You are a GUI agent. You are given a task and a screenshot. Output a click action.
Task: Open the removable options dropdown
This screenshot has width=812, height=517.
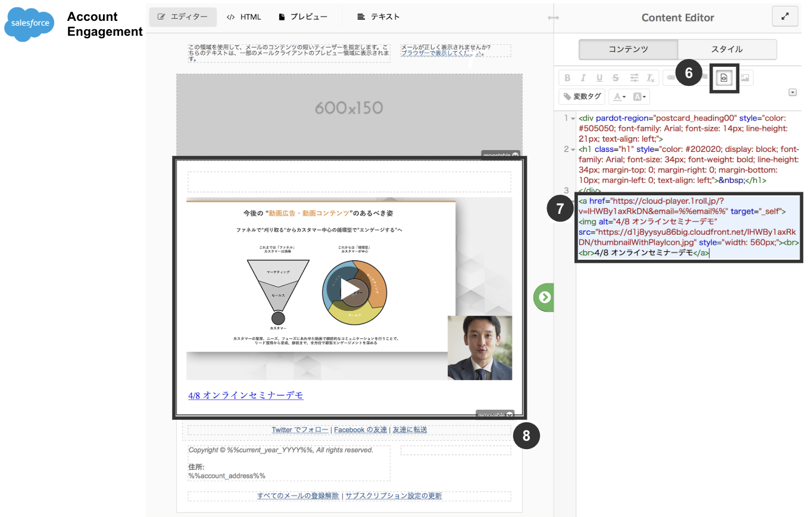509,414
